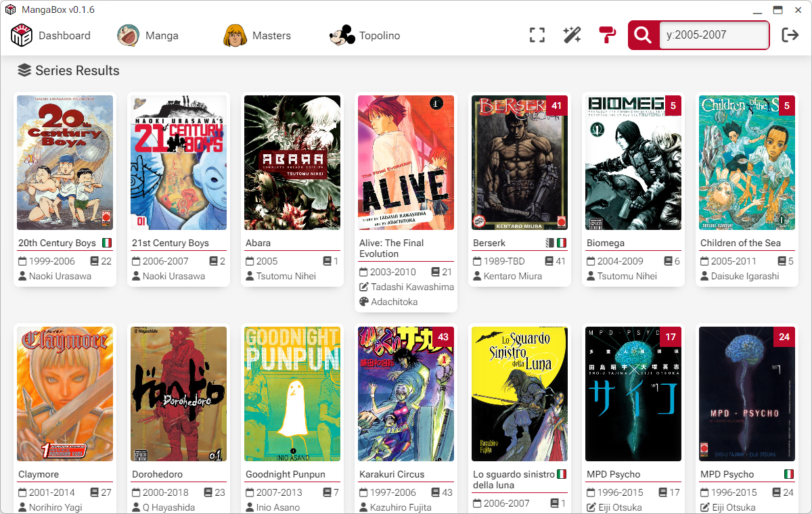Click the red paint roller theme icon
Screen dimensions: 812x514
[x=608, y=35]
